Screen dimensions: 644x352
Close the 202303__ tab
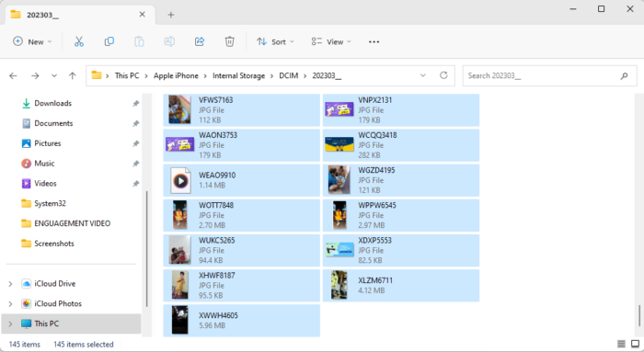coord(142,15)
